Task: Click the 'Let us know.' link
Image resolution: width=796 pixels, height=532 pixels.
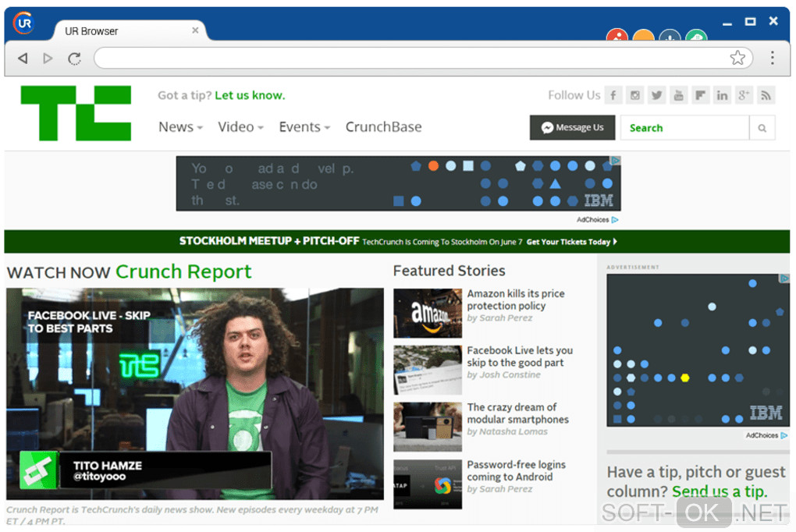Action: 250,95
